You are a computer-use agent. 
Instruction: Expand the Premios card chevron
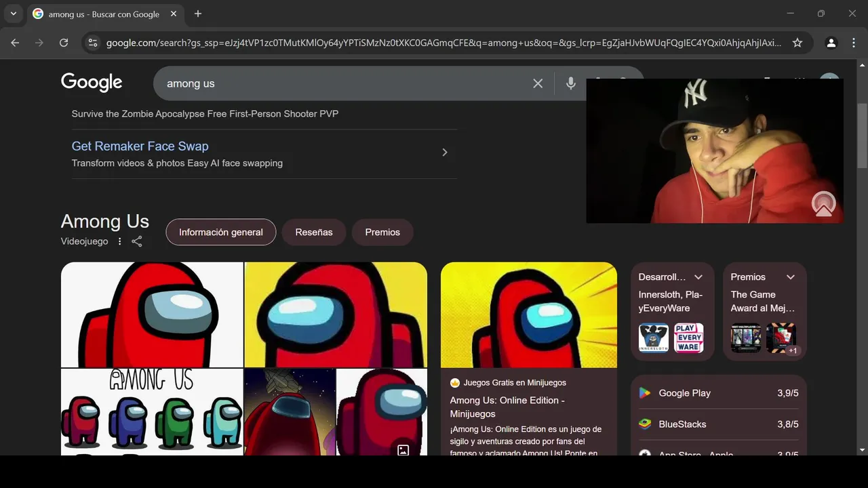click(x=791, y=277)
